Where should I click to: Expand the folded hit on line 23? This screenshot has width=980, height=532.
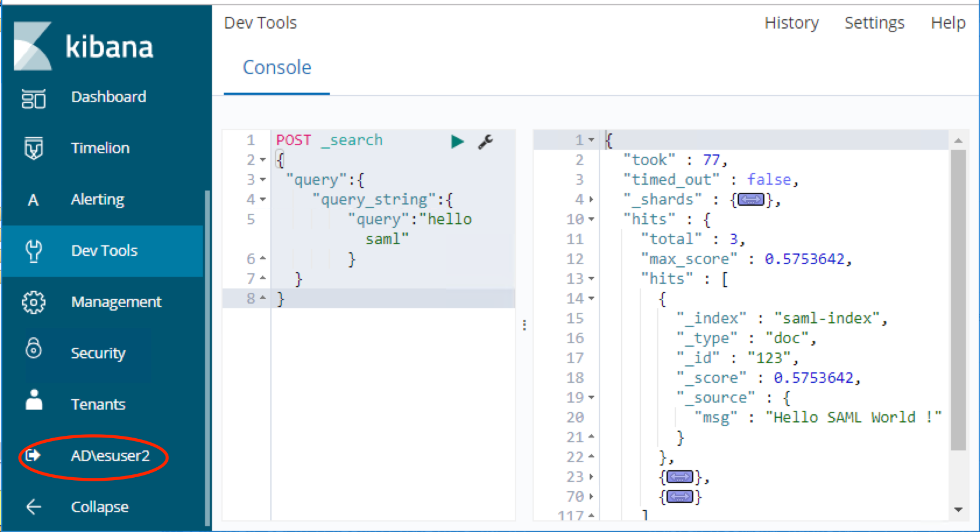pyautogui.click(x=679, y=477)
